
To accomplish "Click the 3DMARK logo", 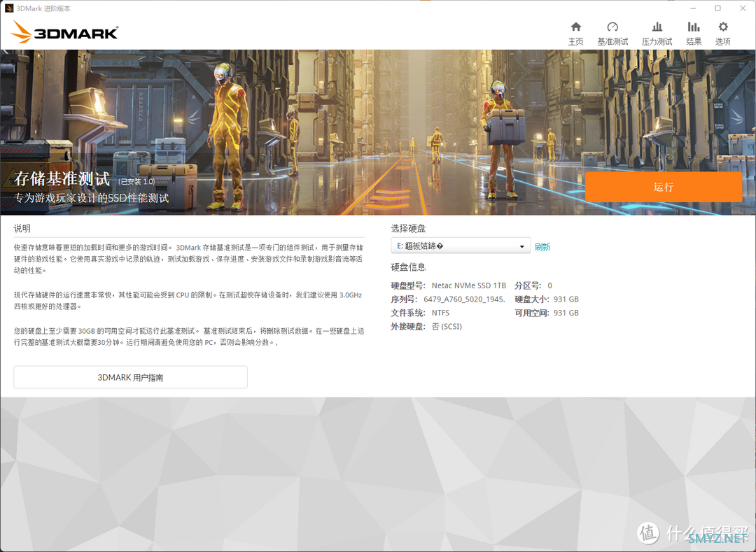I will pos(64,31).
